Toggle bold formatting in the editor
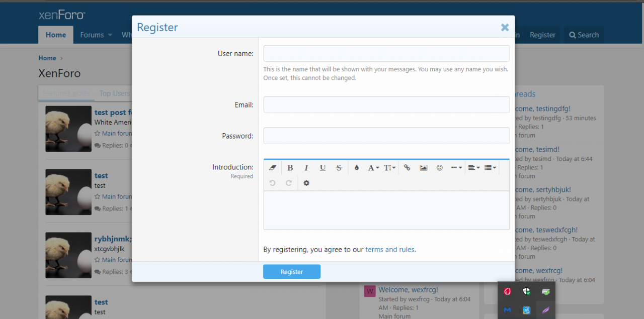The height and width of the screenshot is (319, 644). (290, 168)
